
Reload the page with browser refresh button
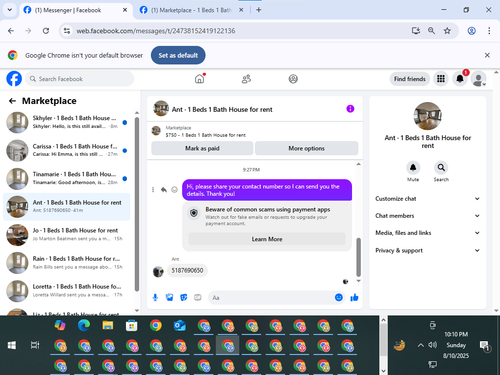pos(46,31)
